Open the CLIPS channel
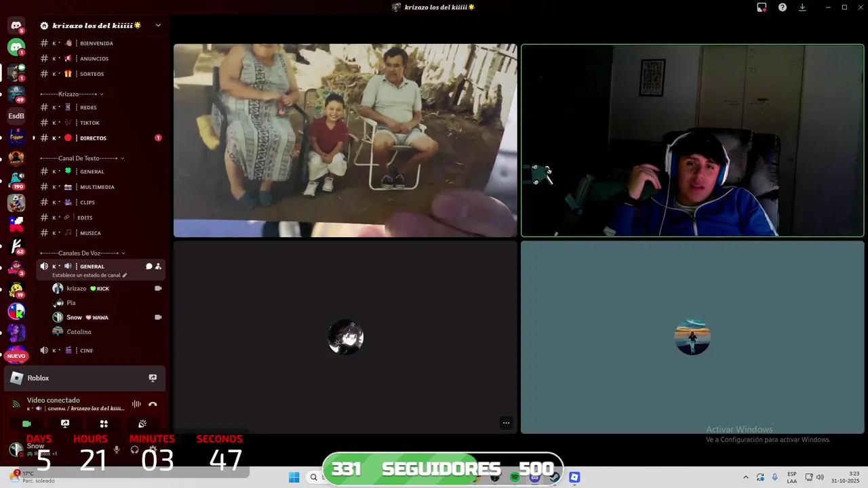 tap(100, 203)
